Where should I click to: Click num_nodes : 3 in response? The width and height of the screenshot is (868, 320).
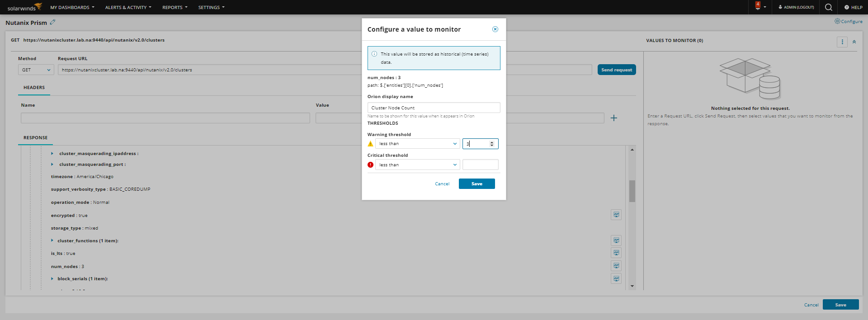pyautogui.click(x=67, y=267)
